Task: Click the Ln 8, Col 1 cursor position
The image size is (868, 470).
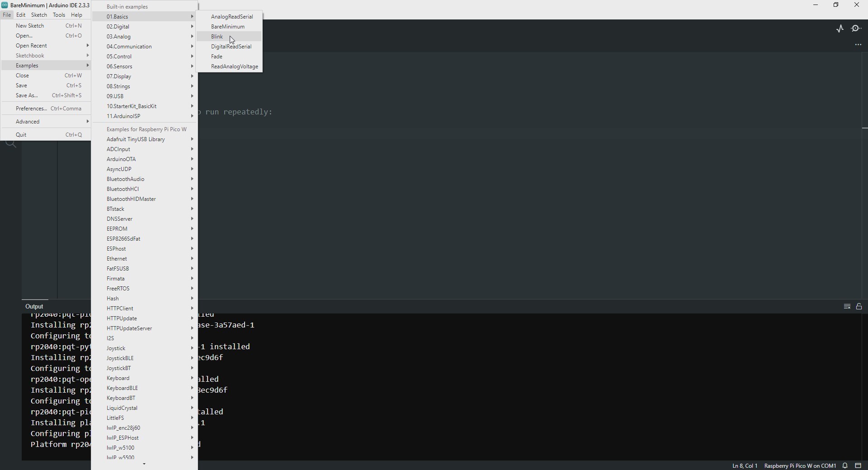Action: pyautogui.click(x=745, y=465)
